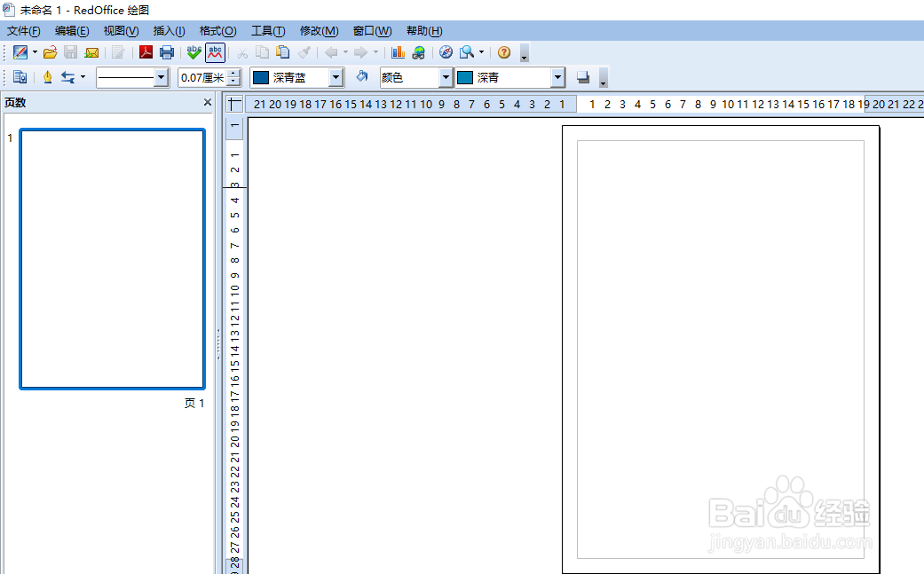
Task: Open line and fill toolbar overflow arrow
Action: 603,78
